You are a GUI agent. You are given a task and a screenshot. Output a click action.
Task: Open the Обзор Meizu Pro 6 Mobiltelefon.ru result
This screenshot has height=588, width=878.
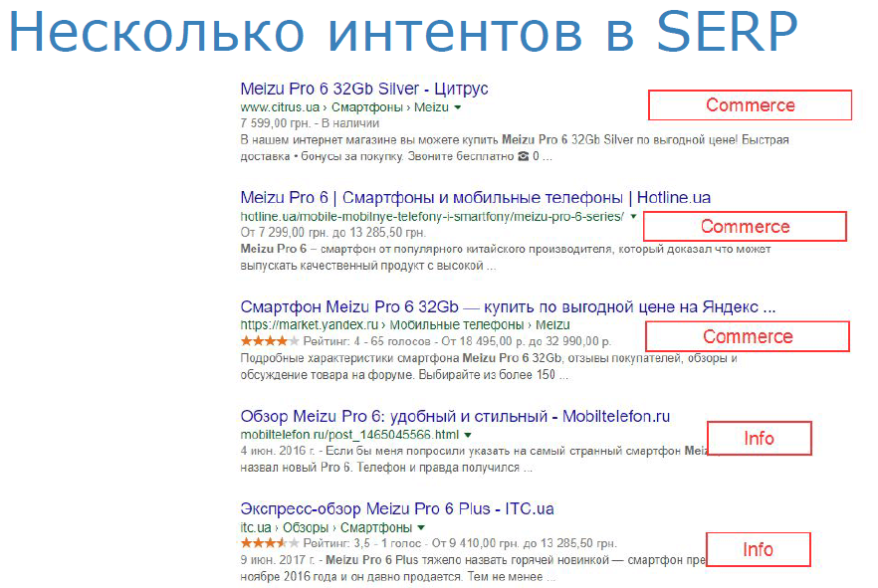[455, 416]
